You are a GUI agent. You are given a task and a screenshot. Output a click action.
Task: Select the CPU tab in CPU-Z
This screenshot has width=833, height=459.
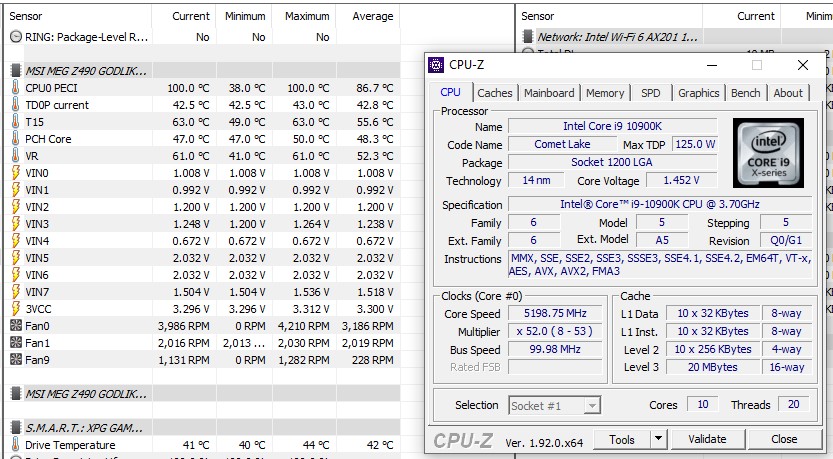point(450,92)
